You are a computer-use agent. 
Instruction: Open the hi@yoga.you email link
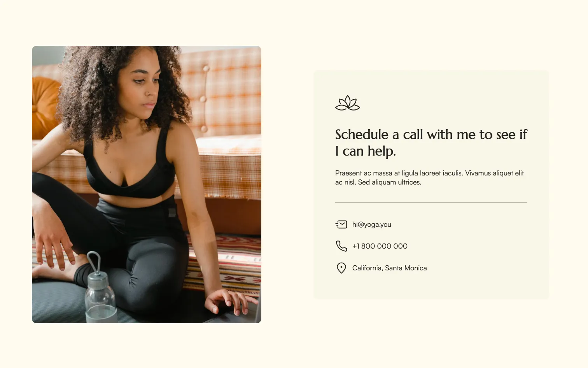(x=371, y=224)
